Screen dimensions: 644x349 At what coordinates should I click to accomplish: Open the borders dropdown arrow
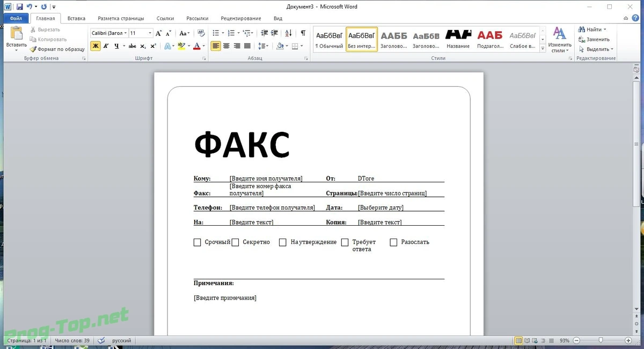302,46
